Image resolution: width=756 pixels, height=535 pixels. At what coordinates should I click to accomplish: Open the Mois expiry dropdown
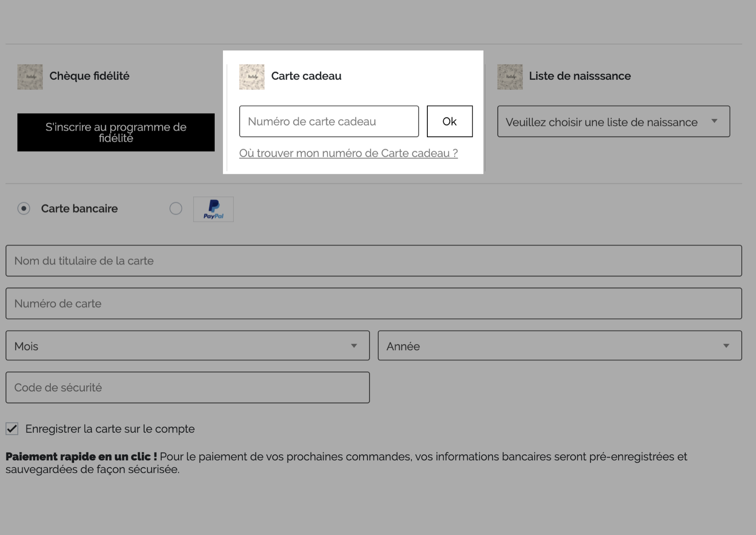click(188, 346)
